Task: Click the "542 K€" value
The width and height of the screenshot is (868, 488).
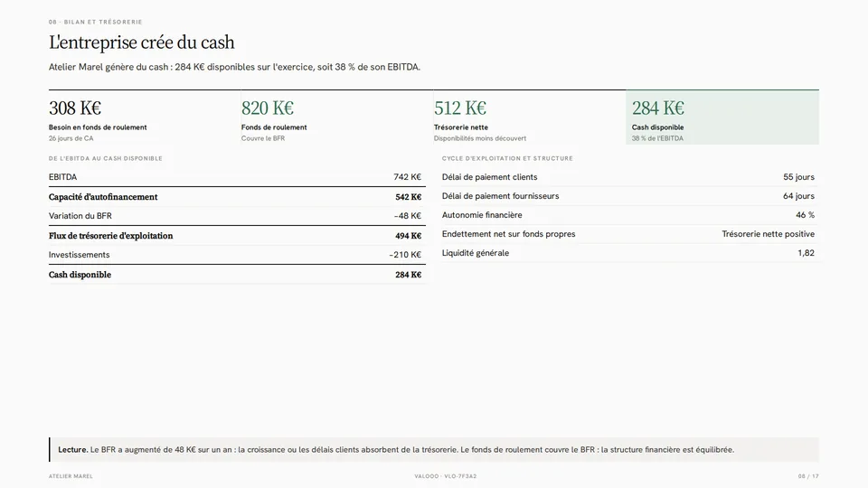Action: pyautogui.click(x=409, y=197)
